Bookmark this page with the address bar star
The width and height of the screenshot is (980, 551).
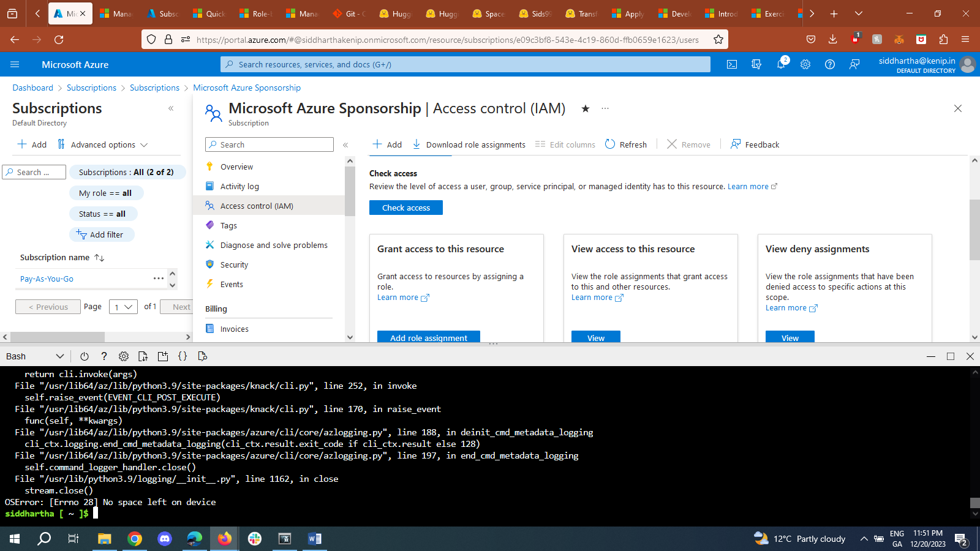tap(718, 40)
